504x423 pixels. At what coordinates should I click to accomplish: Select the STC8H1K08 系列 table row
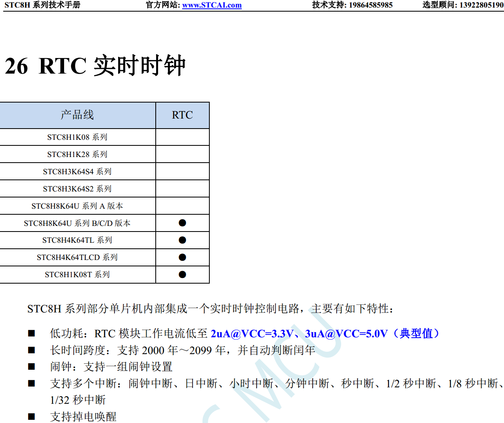pos(104,137)
